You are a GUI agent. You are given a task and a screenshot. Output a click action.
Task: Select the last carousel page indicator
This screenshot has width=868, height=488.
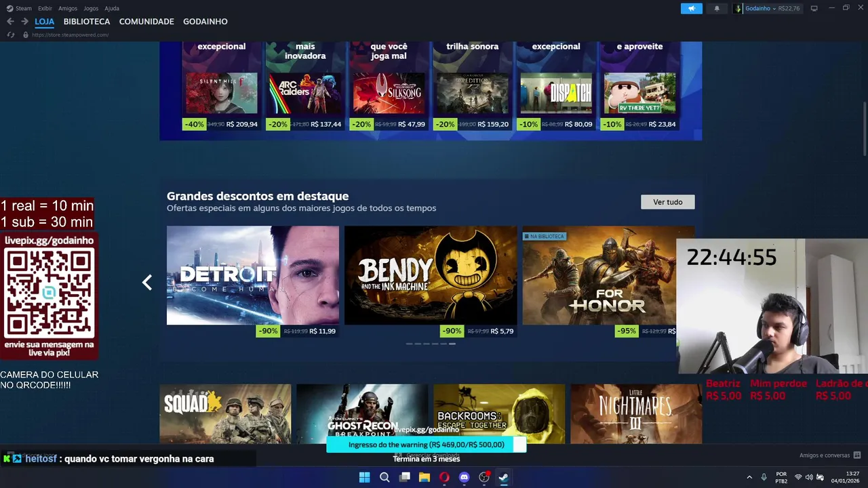pos(452,344)
